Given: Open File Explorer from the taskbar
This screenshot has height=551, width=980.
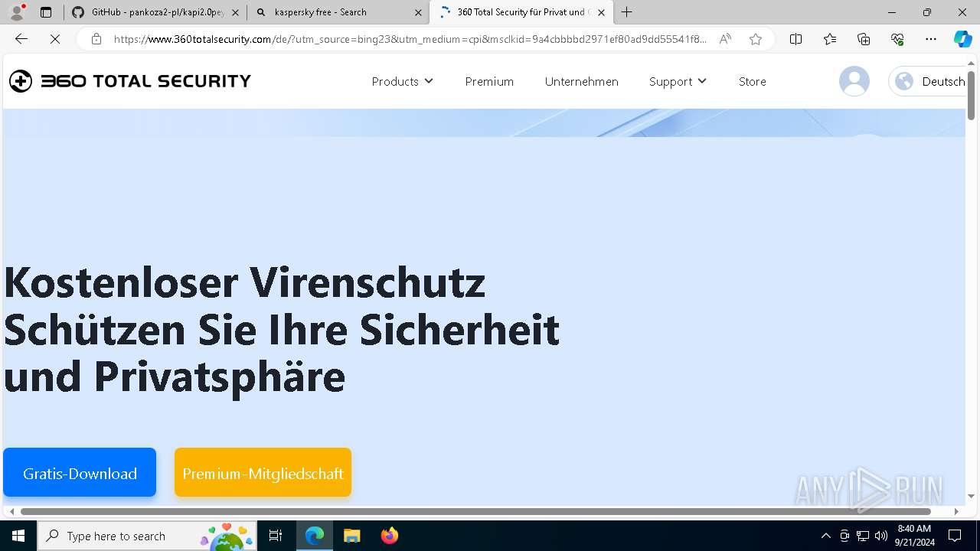Looking at the screenshot, I should (x=351, y=536).
